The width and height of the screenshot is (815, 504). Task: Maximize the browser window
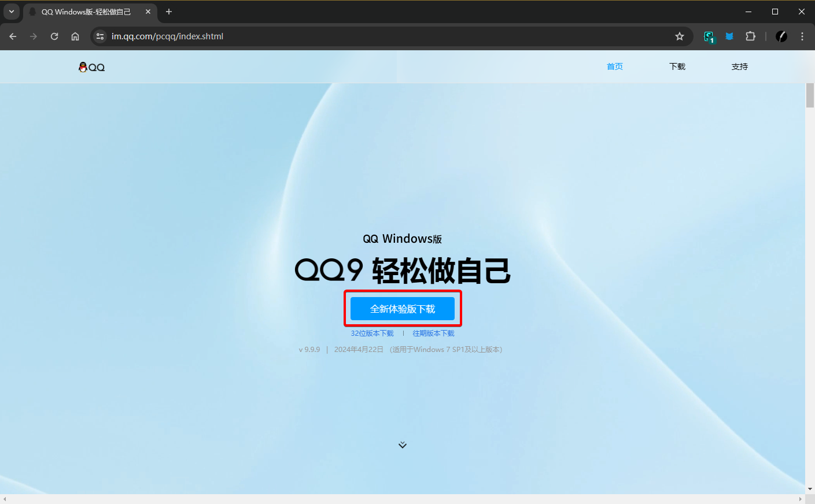pyautogui.click(x=775, y=12)
